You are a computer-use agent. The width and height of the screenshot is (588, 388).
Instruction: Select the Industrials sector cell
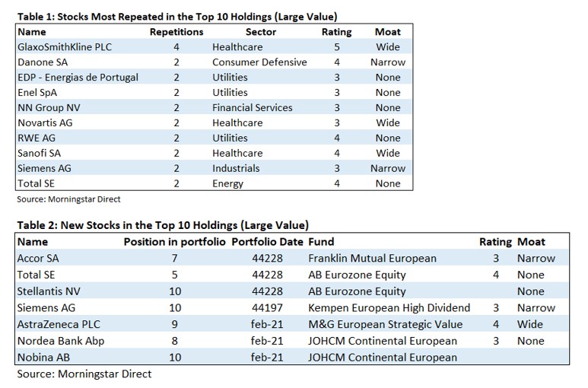pyautogui.click(x=236, y=168)
